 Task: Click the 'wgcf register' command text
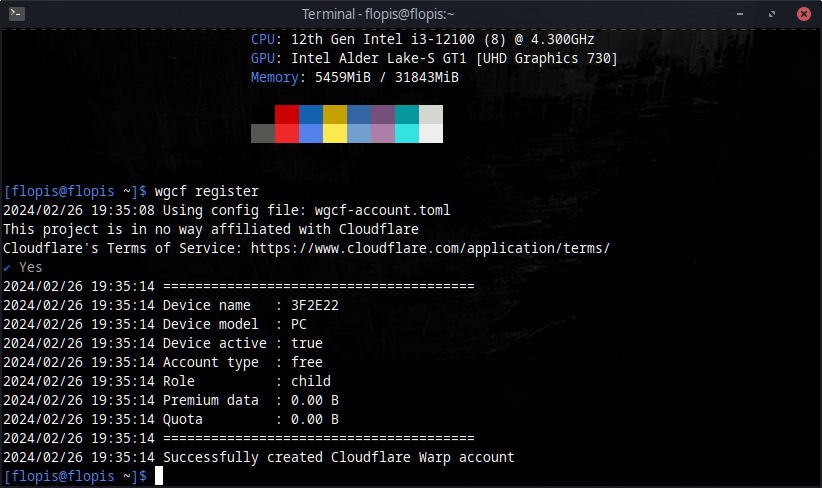click(207, 191)
